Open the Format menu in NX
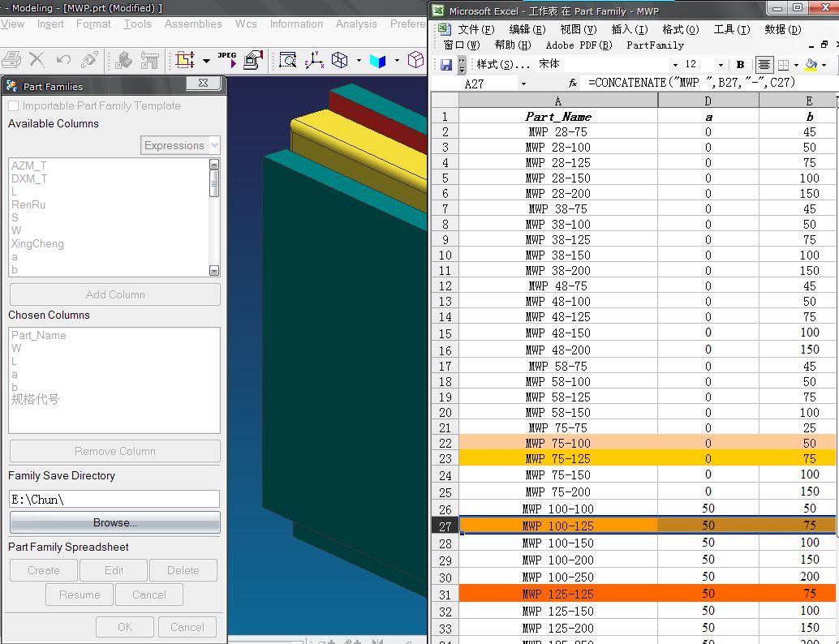839x644 pixels. [93, 24]
